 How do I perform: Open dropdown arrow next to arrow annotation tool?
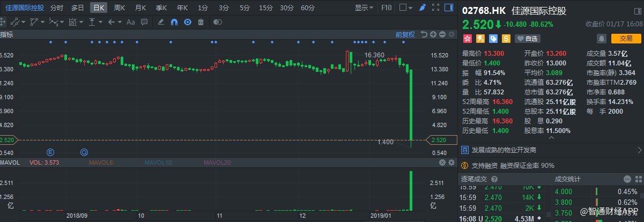point(120,22)
